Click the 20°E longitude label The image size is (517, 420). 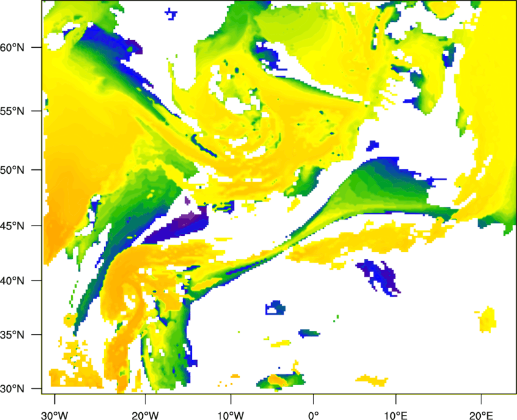[481, 415]
